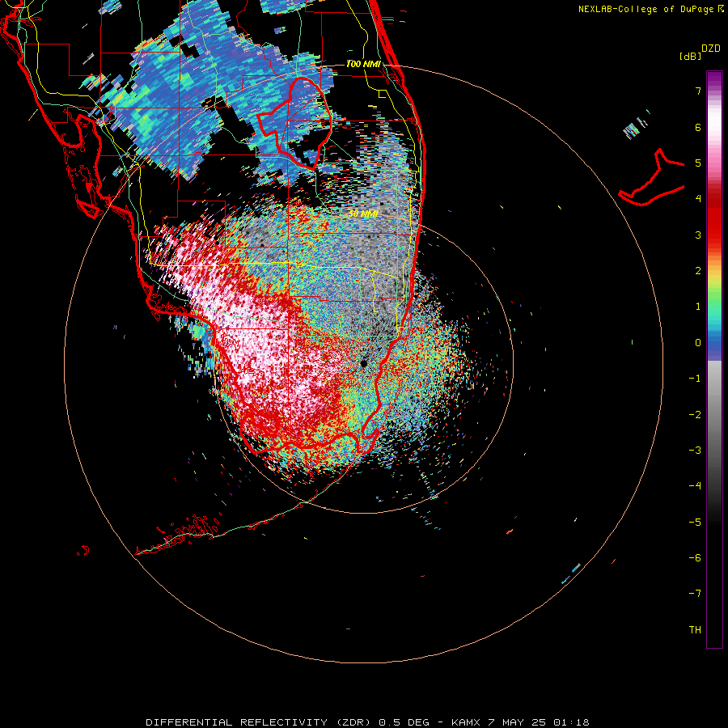Click the [dB] unit label

[x=690, y=57]
